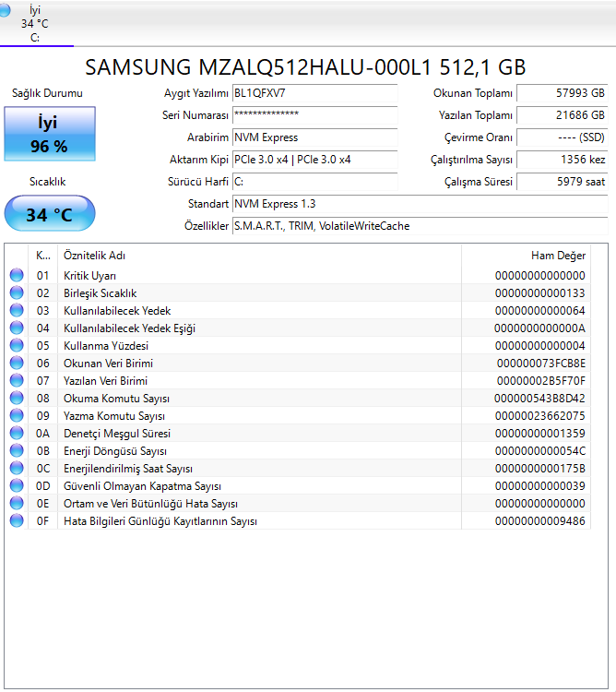Image resolution: width=616 pixels, height=692 pixels.
Task: Click the status orb for Okuma Komutu Sayısı
Action: coord(17,398)
